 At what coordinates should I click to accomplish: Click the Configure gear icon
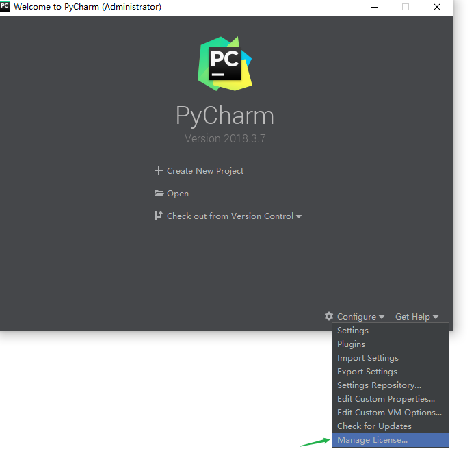click(329, 316)
